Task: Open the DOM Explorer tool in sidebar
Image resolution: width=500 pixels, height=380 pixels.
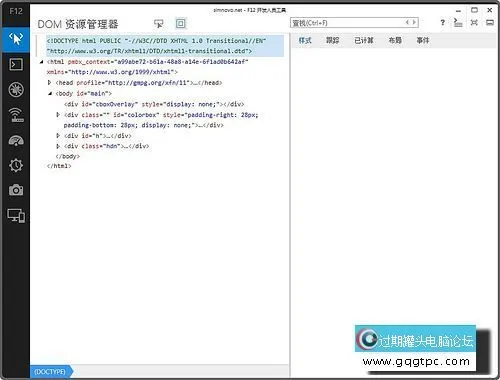Action: [x=16, y=39]
